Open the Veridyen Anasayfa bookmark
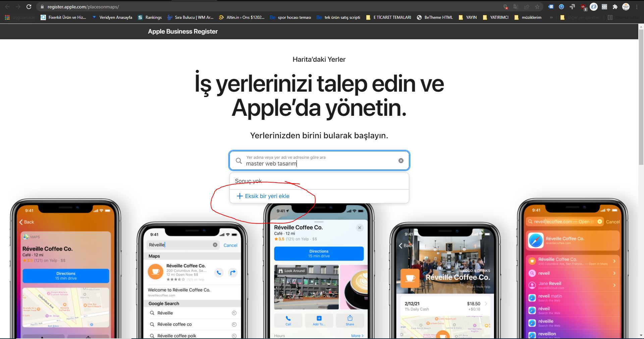 coord(112,17)
